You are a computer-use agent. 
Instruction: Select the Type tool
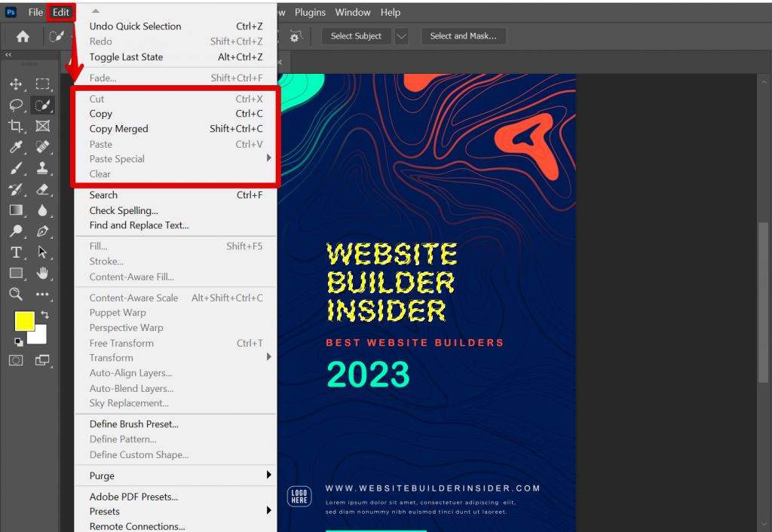(17, 252)
